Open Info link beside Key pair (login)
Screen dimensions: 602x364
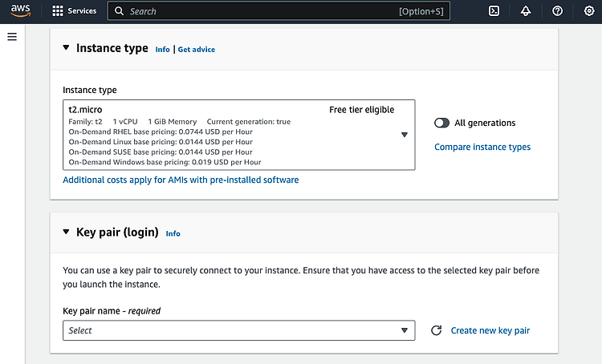click(173, 233)
